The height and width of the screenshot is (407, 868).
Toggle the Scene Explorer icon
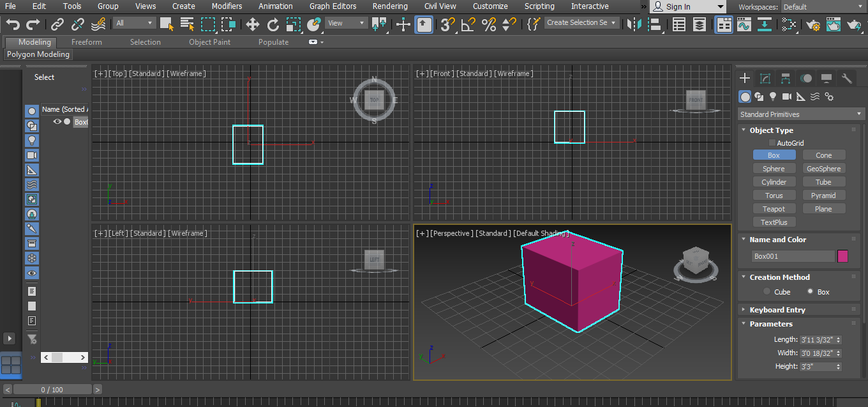click(x=679, y=25)
